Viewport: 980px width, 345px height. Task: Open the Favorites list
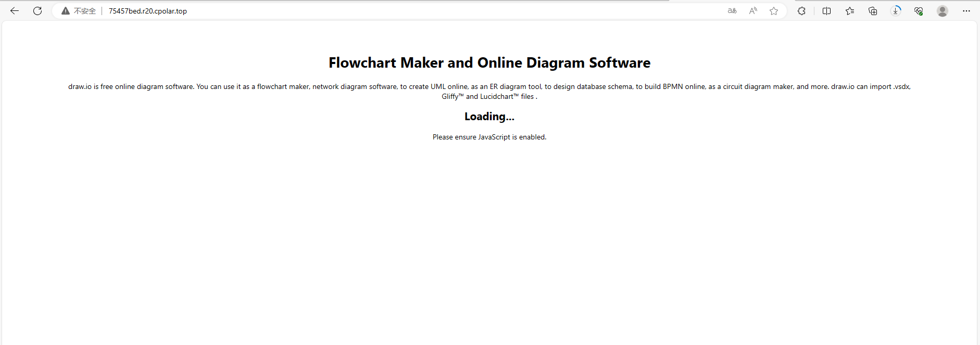850,11
